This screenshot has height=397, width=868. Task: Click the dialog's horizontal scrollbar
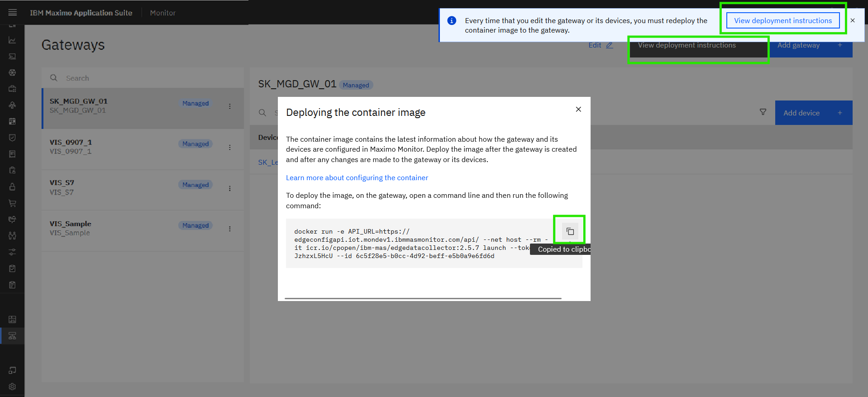tap(423, 298)
